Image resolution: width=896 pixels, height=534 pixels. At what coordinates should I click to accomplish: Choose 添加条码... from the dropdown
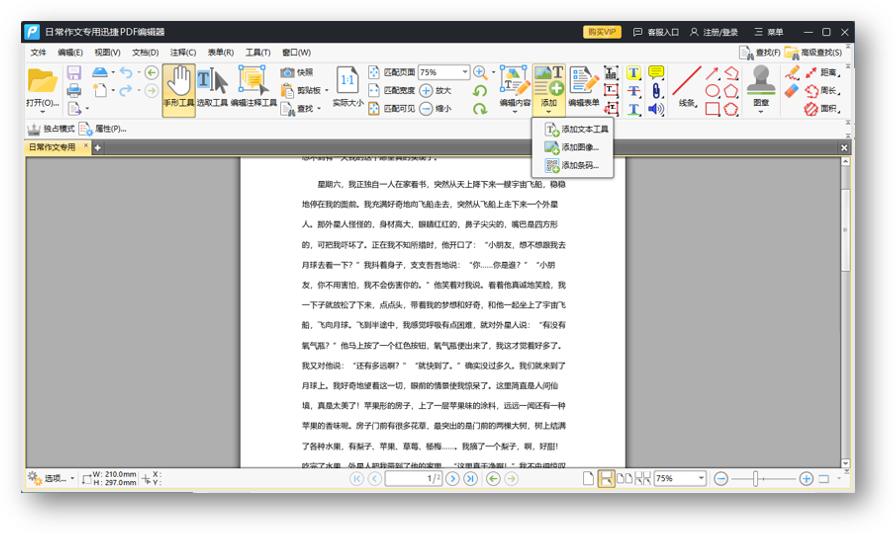pyautogui.click(x=573, y=165)
